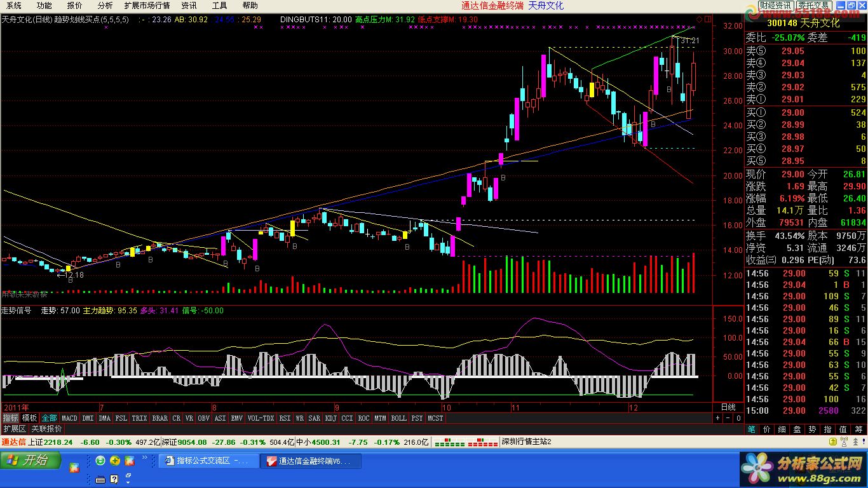Image resolution: width=868 pixels, height=488 pixels.
Task: Click the plus zoom button under 日线
Action: 717,418
